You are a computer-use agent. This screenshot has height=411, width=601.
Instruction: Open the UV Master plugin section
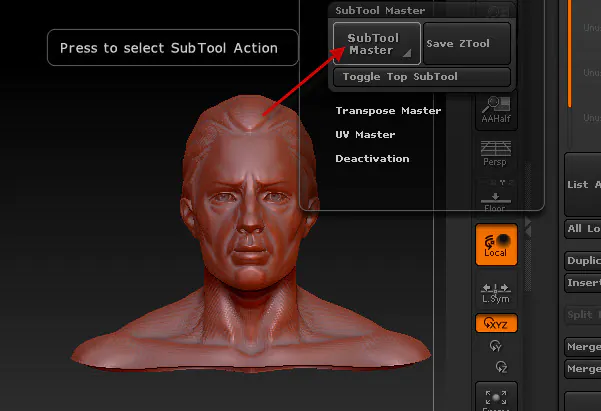pyautogui.click(x=365, y=135)
